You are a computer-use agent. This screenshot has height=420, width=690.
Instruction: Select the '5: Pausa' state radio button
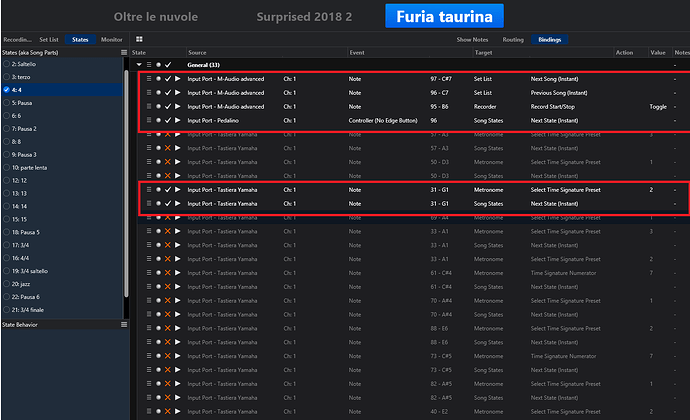tap(7, 103)
